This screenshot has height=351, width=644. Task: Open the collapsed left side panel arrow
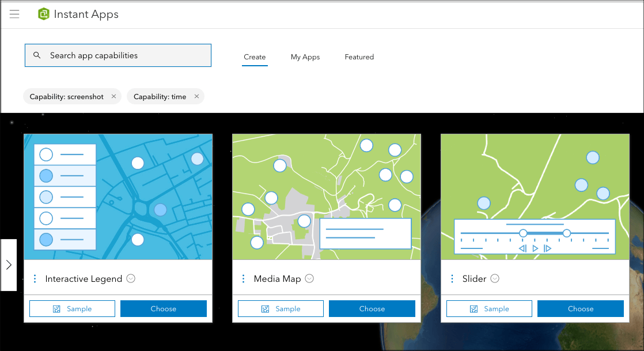click(x=8, y=265)
